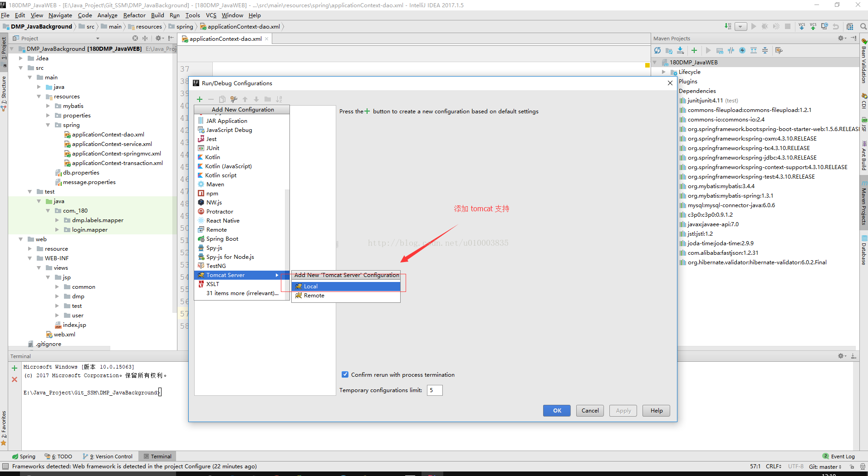Open the 9: Version Control tool tab
868x476 pixels.
pyautogui.click(x=108, y=457)
